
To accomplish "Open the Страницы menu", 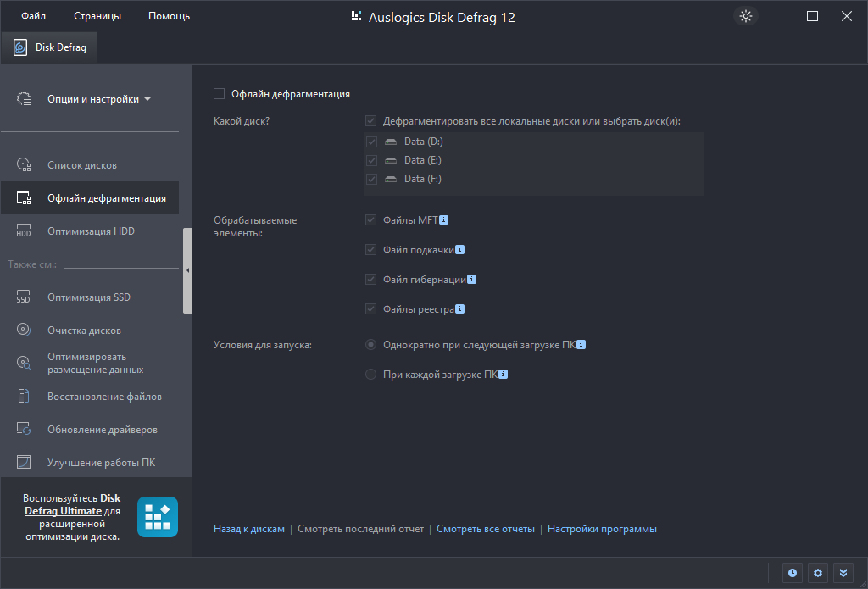I will point(97,16).
